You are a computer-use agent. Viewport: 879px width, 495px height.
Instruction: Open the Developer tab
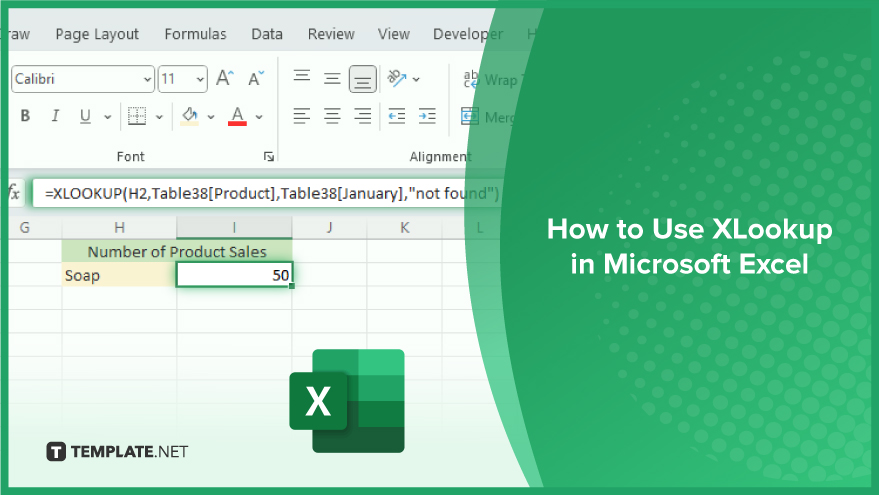[x=468, y=34]
